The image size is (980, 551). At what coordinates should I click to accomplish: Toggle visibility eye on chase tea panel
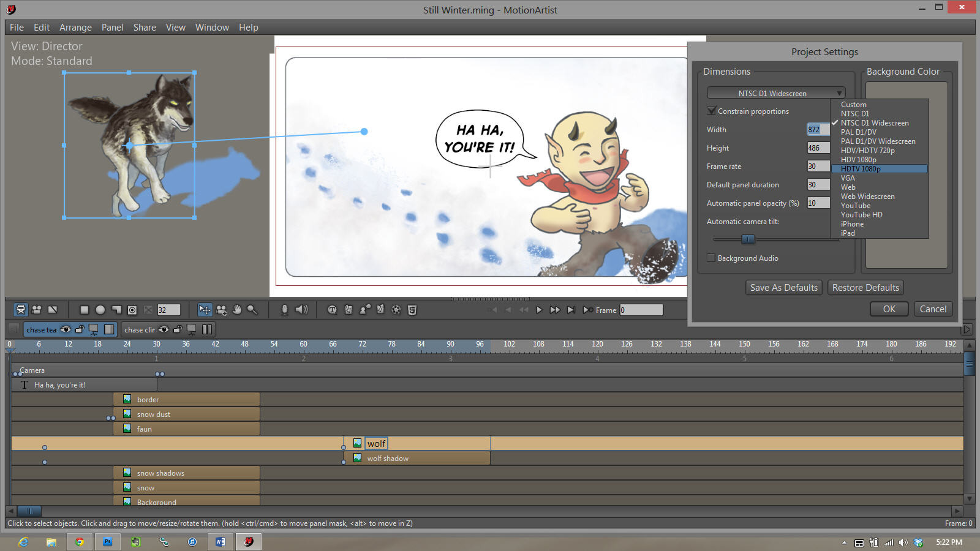coord(66,329)
